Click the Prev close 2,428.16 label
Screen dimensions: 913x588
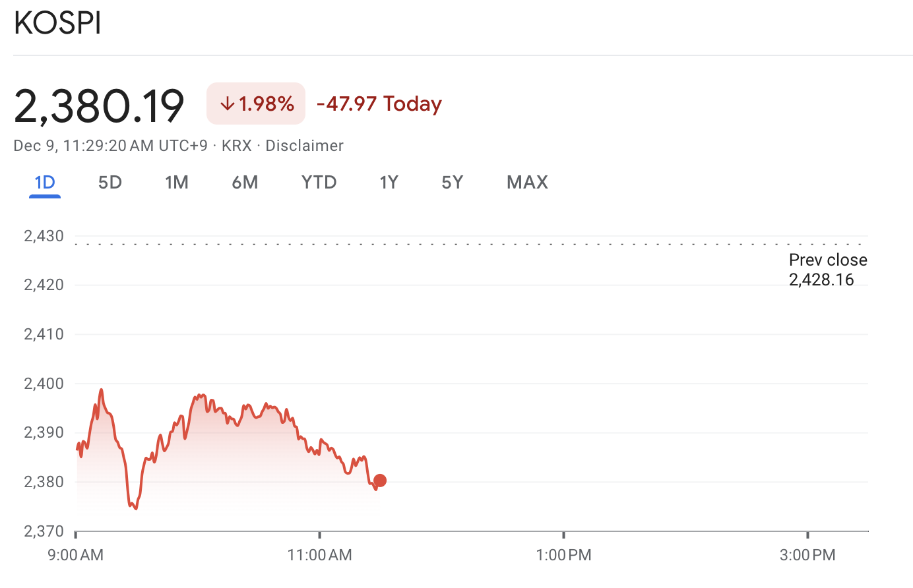pos(828,270)
